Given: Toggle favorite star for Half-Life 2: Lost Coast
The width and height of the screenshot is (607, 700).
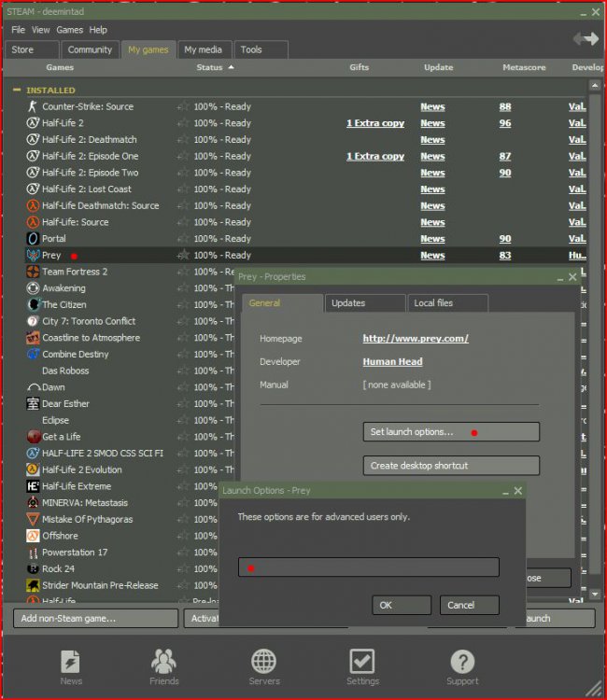Looking at the screenshot, I should tap(183, 189).
